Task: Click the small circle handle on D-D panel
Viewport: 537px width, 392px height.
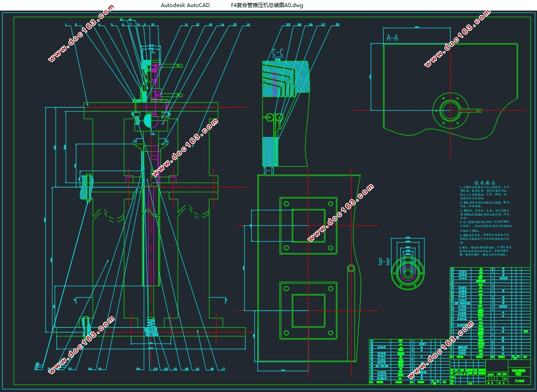Action: pyautogui.click(x=351, y=268)
